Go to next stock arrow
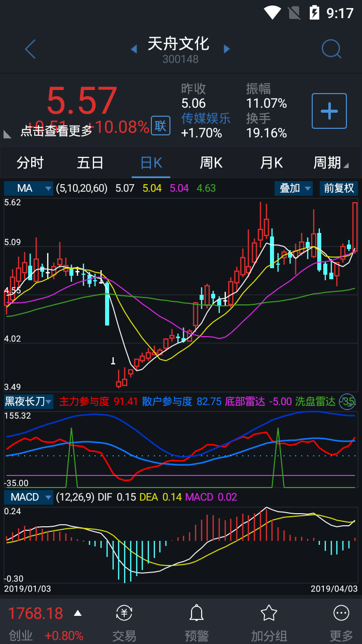Screen dimensions: 362x644 click(227, 49)
